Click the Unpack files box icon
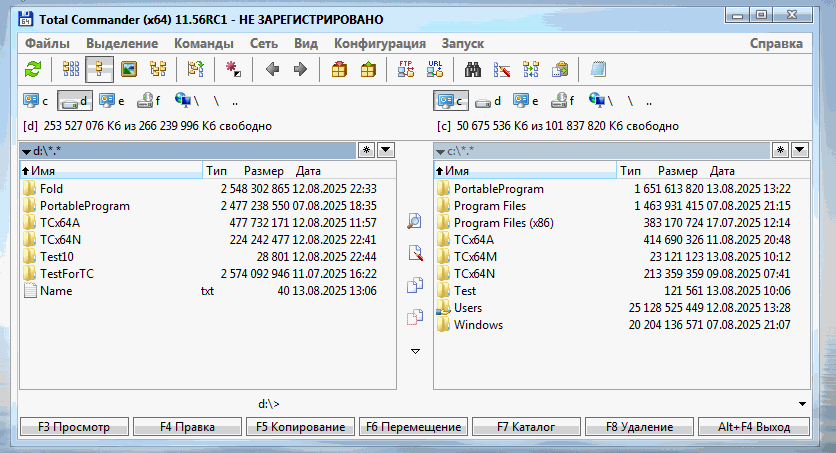836x453 pixels. click(368, 69)
